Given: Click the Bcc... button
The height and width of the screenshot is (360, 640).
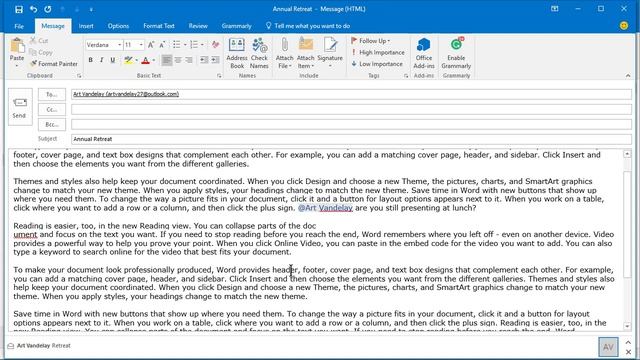Looking at the screenshot, I should pyautogui.click(x=52, y=124).
